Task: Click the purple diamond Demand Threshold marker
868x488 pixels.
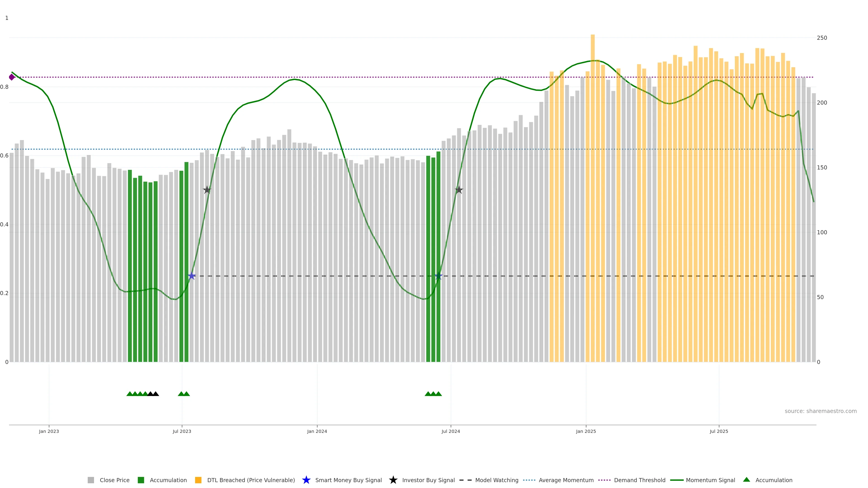Action: (12, 77)
